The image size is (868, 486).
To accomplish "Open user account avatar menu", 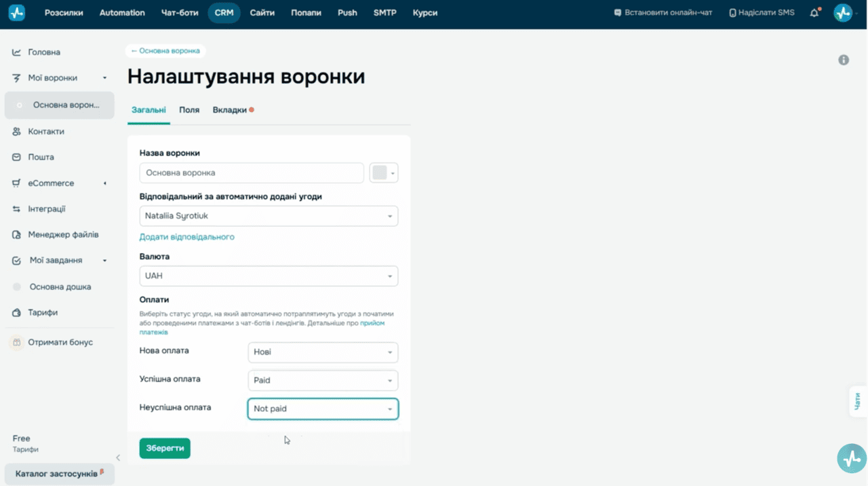I will (x=843, y=13).
